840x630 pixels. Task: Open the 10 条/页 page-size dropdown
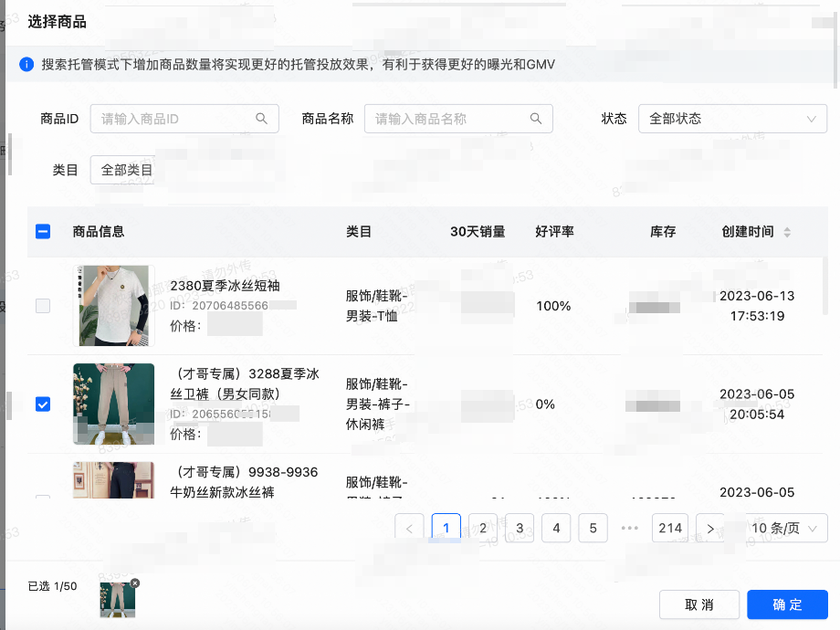[x=784, y=529]
